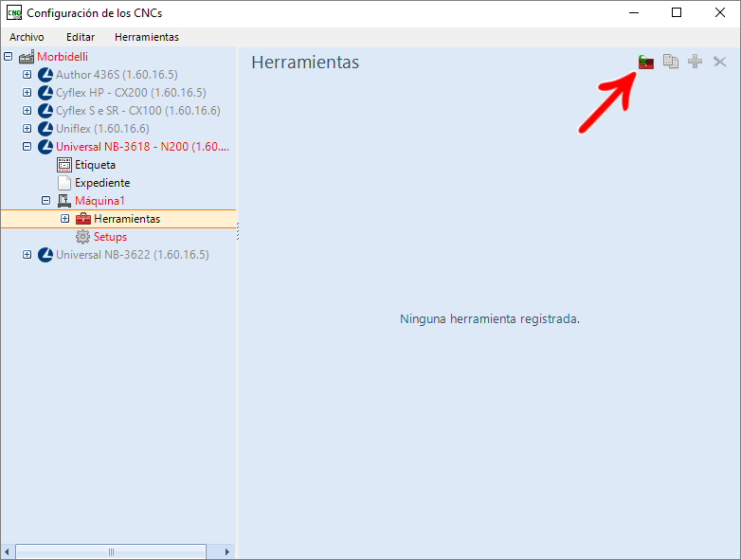Viewport: 741px width, 560px height.
Task: Select the Herramientas tree item
Action: 127,219
